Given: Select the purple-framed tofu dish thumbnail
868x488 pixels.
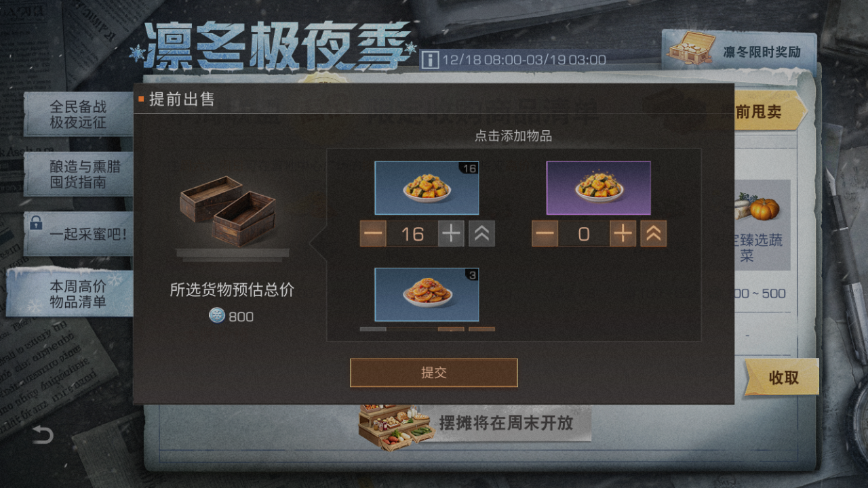Looking at the screenshot, I should tap(598, 188).
